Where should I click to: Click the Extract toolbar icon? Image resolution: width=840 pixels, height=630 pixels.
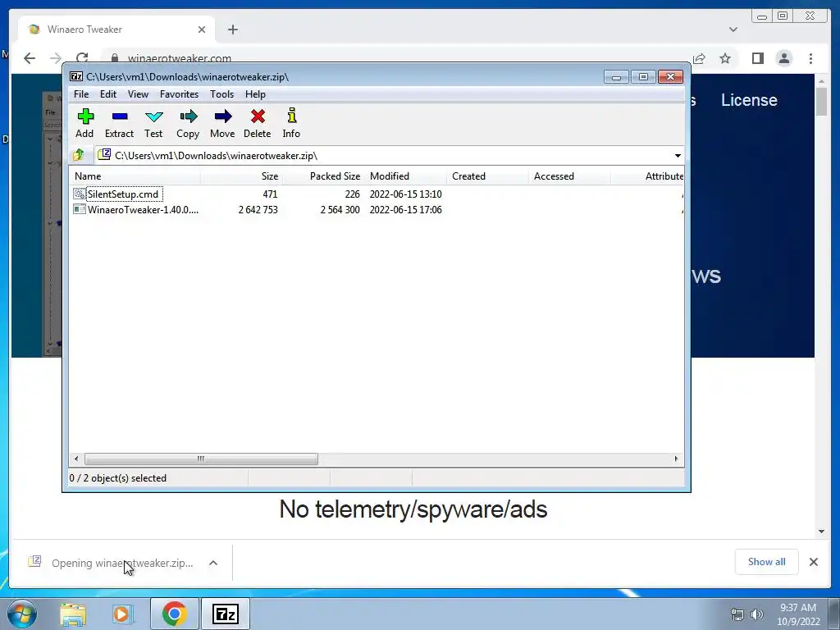point(120,116)
